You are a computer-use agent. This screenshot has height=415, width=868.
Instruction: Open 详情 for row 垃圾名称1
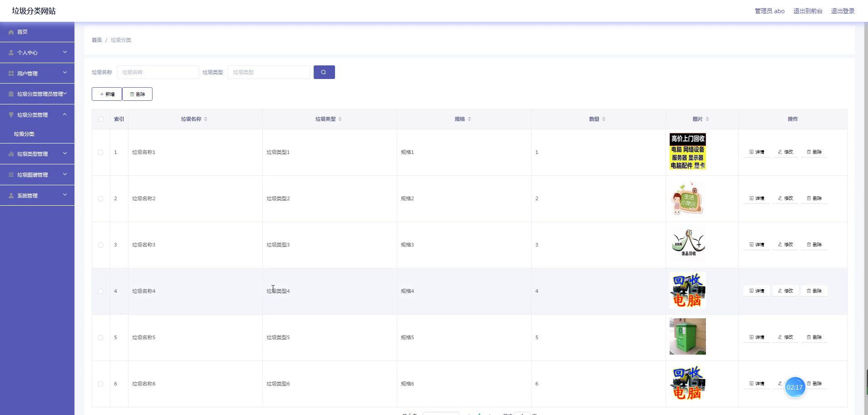(x=756, y=152)
